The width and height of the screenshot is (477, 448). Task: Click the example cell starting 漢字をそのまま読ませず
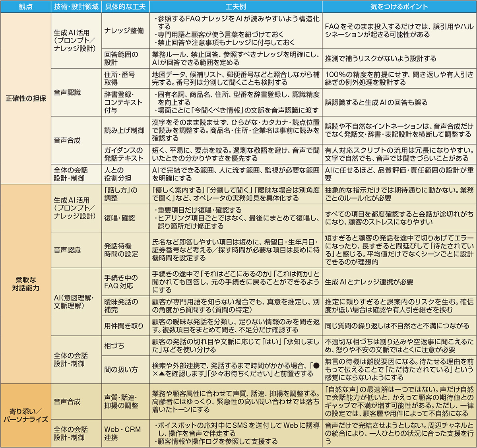tap(236, 130)
